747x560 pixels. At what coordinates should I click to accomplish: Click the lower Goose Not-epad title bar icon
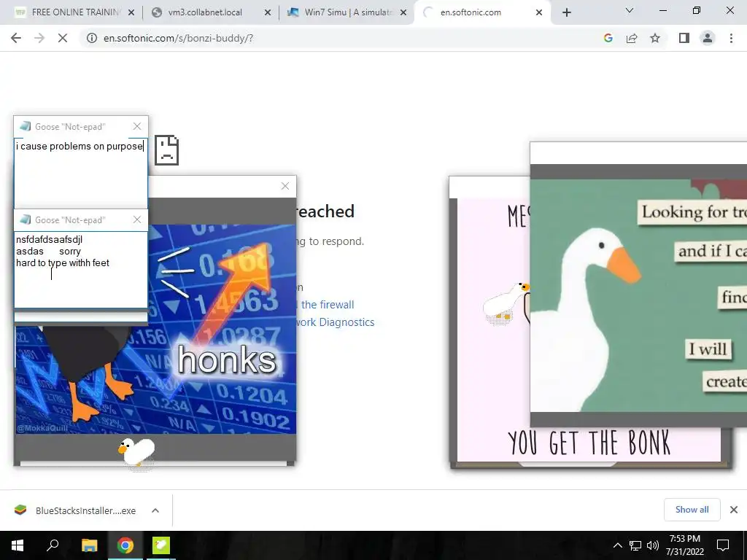[26, 219]
